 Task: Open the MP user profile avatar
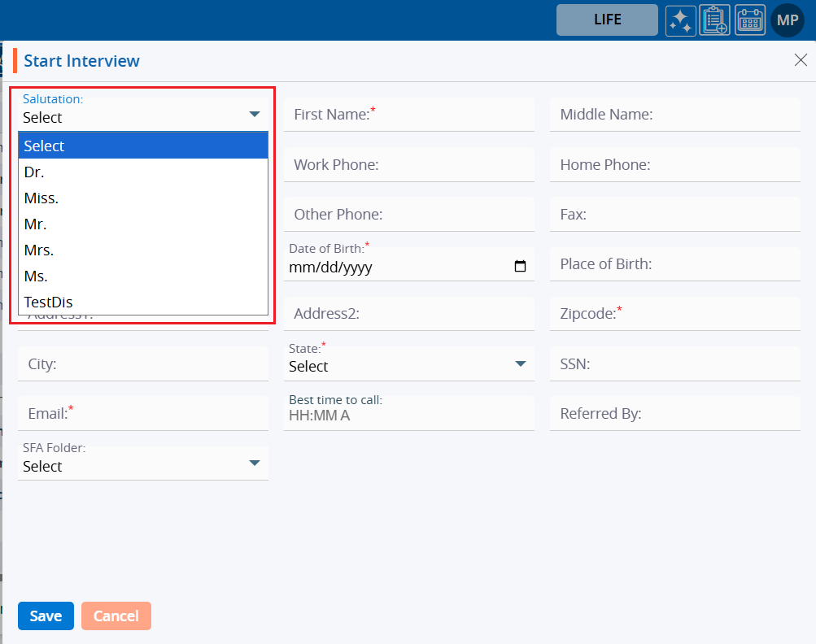point(787,20)
